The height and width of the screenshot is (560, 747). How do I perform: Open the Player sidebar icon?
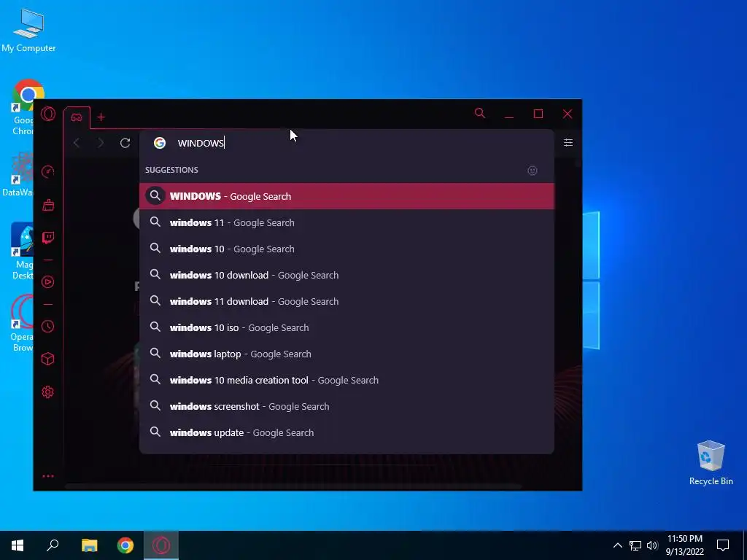coord(48,282)
